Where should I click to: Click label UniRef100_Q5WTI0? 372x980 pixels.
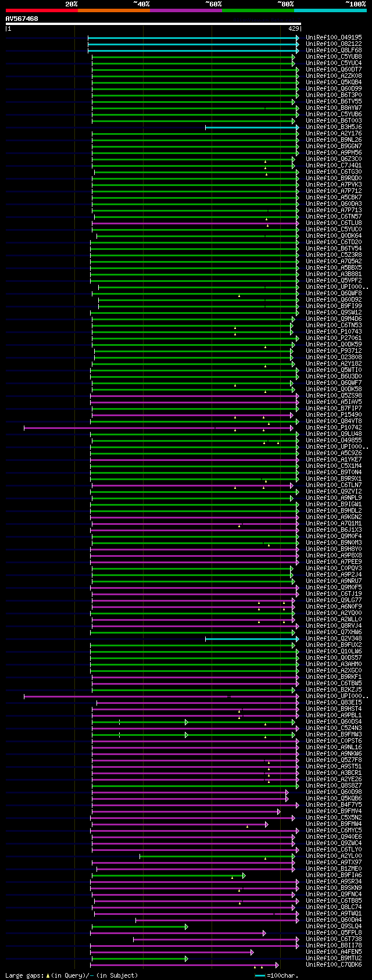pos(334,370)
